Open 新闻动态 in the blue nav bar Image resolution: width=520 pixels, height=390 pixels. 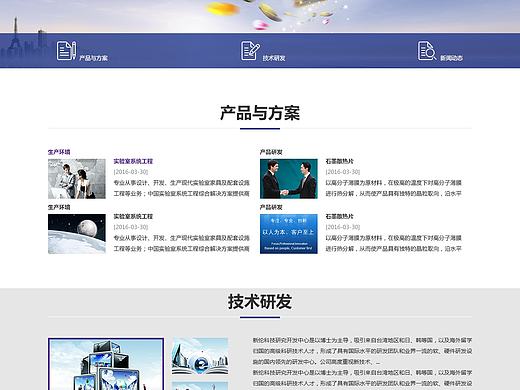coord(451,58)
